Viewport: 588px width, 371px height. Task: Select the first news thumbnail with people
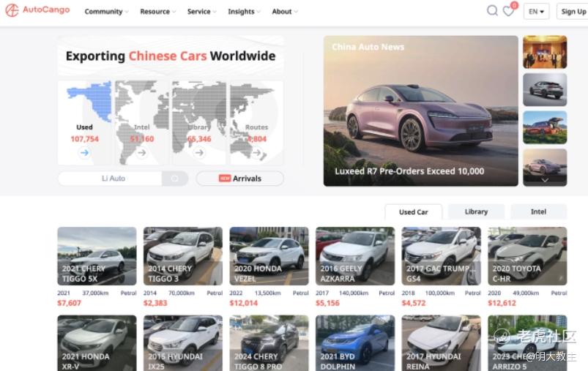[545, 52]
